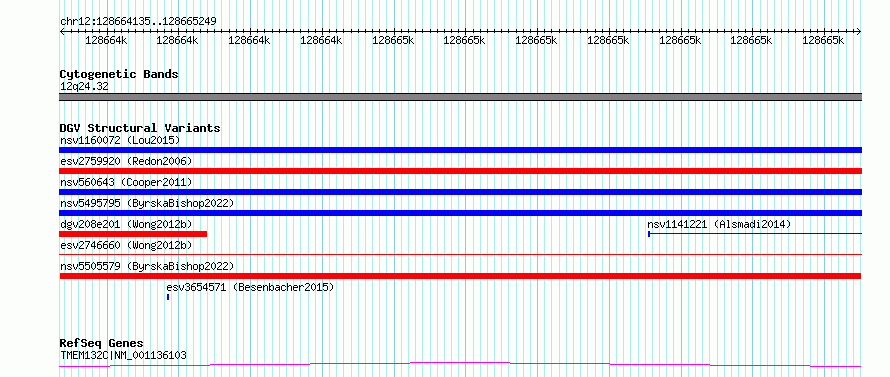Click the nsv560643 (Cooper2011) blue bar

460,192
